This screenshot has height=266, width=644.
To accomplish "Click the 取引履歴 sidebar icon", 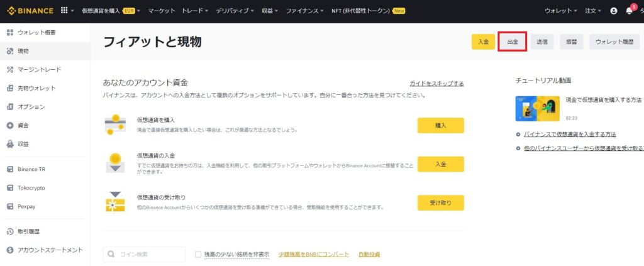I will tap(10, 231).
